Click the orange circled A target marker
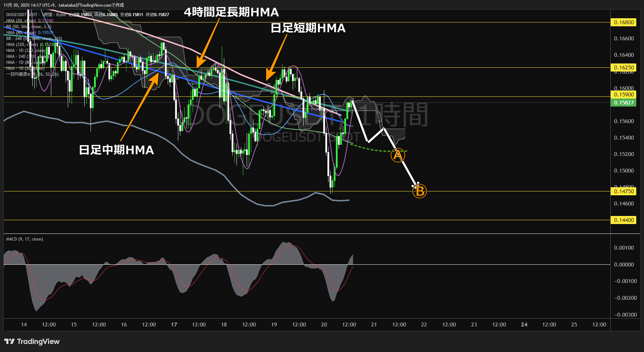This screenshot has width=644, height=352. click(x=398, y=155)
